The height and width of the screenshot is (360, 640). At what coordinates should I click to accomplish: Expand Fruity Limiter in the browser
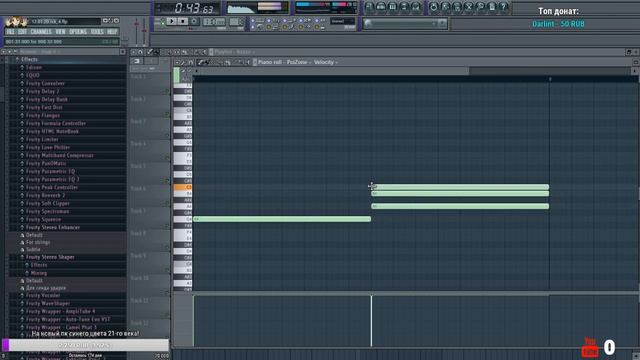42,140
